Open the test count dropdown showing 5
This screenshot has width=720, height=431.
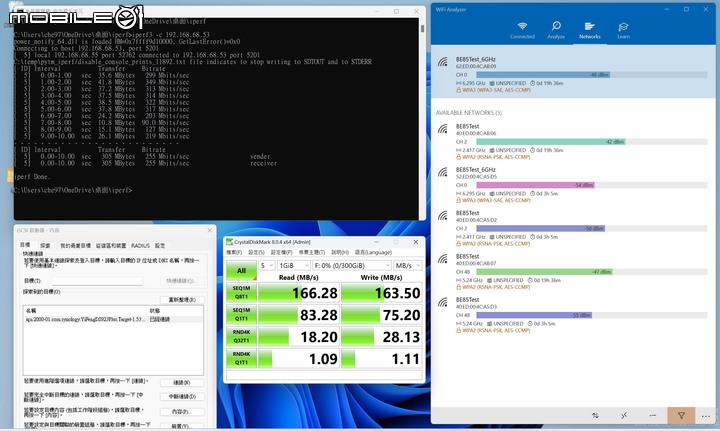[267, 265]
